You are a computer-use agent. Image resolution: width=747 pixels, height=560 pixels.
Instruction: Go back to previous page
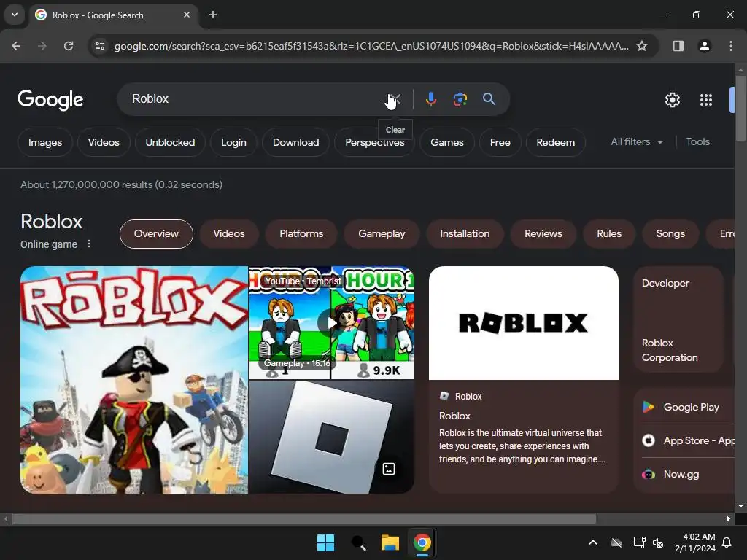[16, 46]
